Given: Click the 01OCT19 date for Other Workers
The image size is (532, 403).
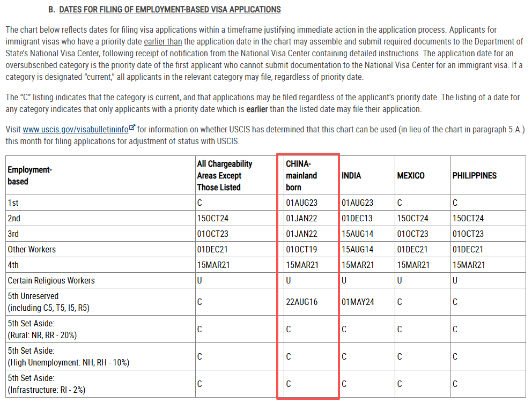Looking at the screenshot, I should 302,249.
